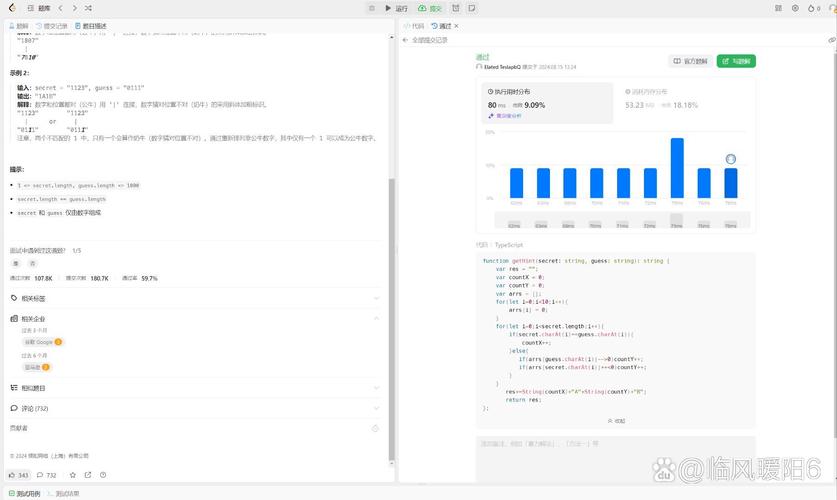Open the layout grid icon in header

click(x=778, y=8)
